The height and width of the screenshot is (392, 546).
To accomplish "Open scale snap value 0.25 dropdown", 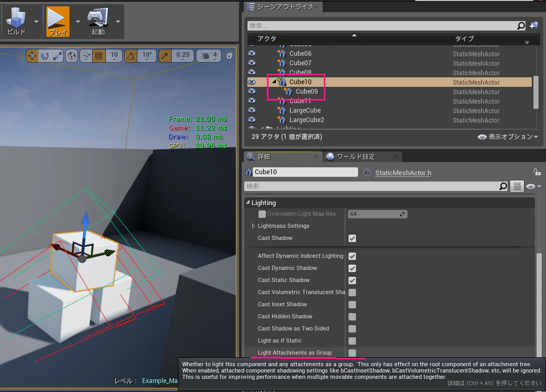I will pyautogui.click(x=183, y=56).
